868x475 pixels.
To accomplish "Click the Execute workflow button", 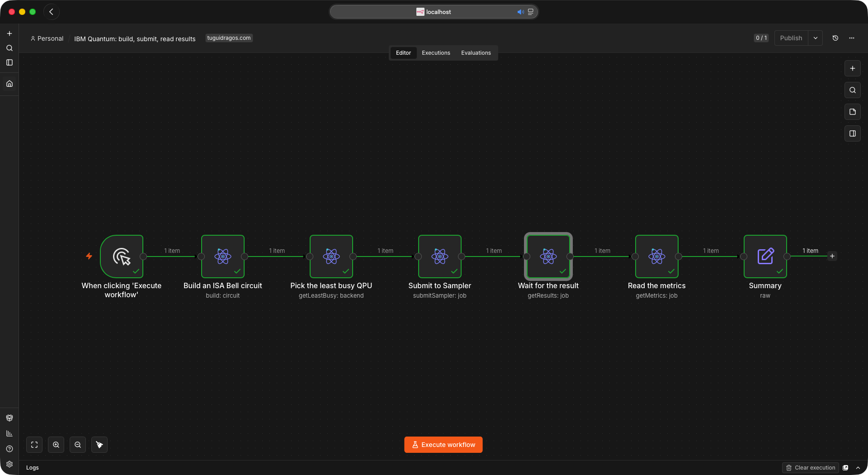I will click(443, 445).
